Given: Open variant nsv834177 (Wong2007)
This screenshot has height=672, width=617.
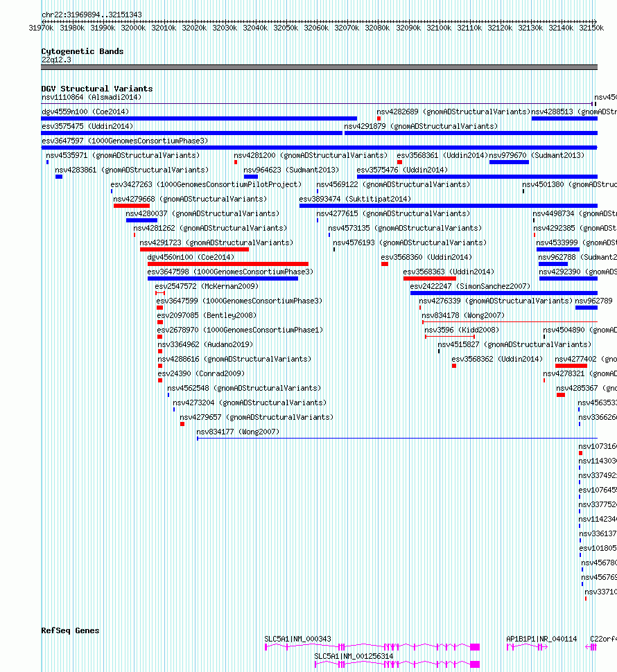Looking at the screenshot, I should [x=238, y=432].
